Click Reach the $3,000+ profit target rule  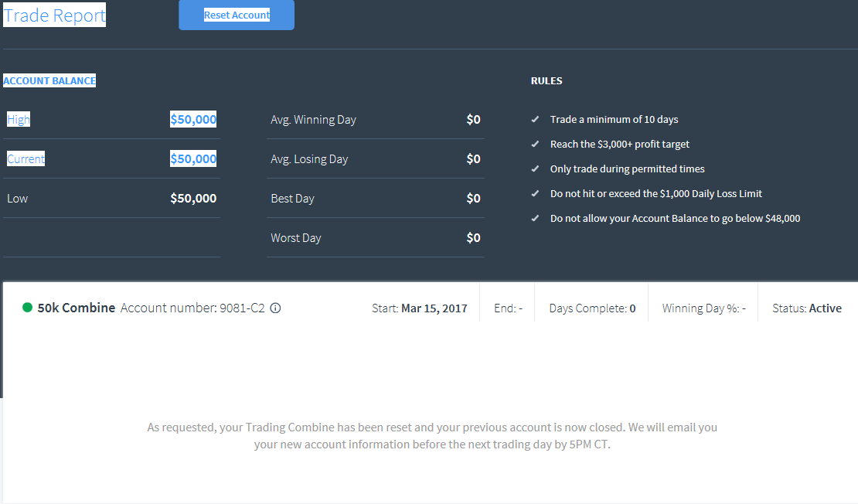tap(619, 144)
